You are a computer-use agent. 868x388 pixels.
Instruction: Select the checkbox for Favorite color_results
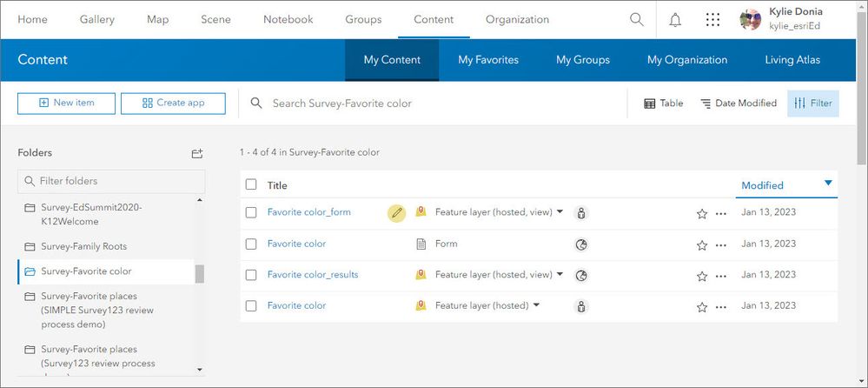tap(251, 275)
